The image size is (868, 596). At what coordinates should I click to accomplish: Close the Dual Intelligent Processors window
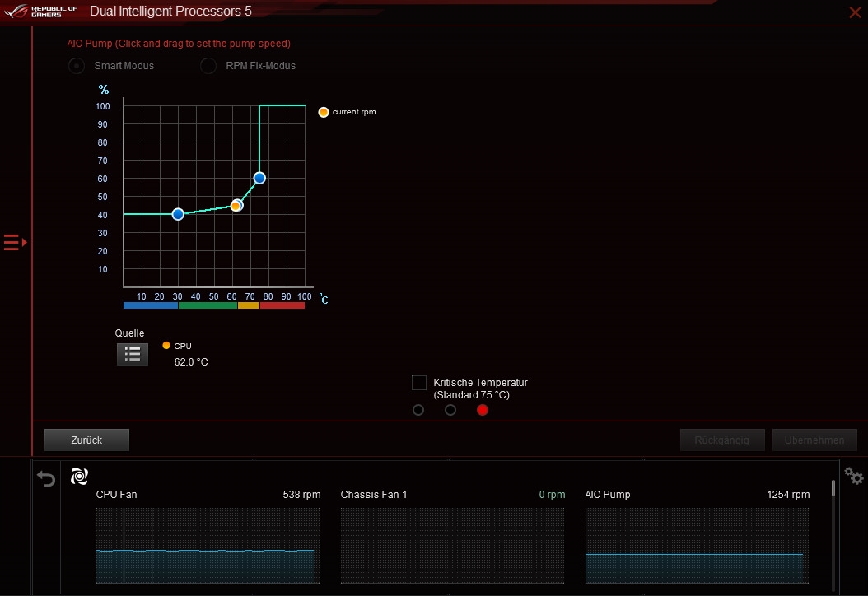pos(855,12)
